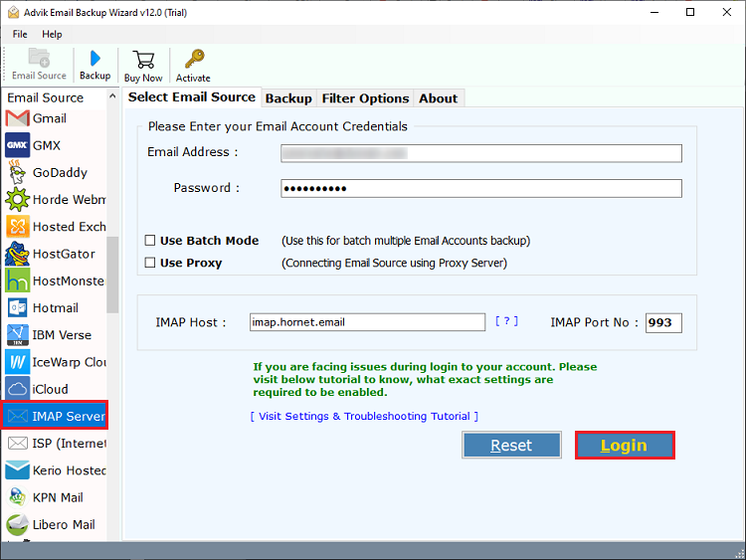Click the [ ? ] IMAP host help link

pyautogui.click(x=506, y=321)
